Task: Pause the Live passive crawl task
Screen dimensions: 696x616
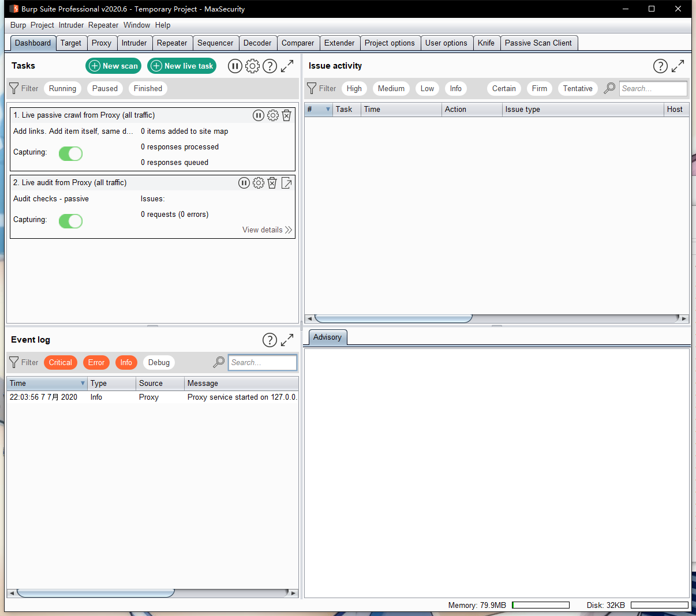Action: click(259, 115)
